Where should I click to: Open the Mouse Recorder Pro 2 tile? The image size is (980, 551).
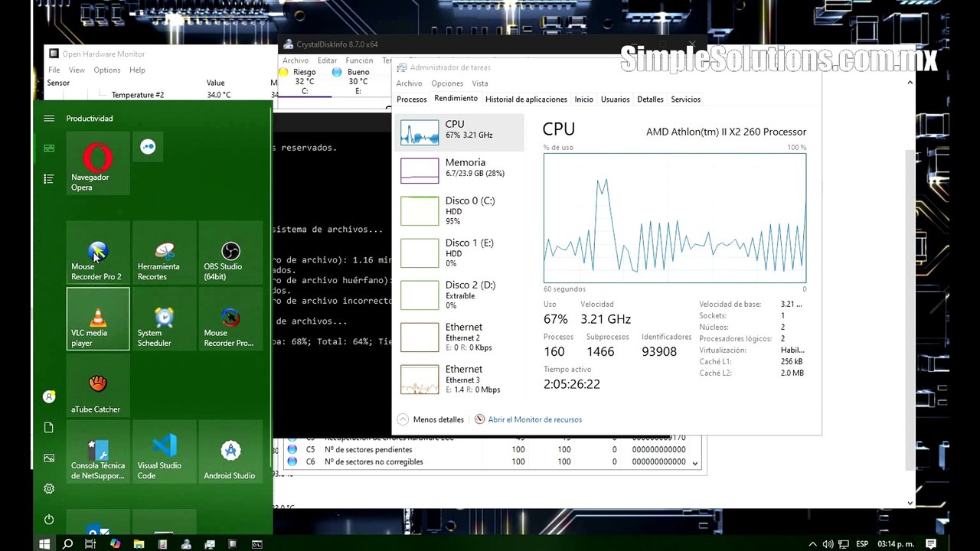[98, 253]
